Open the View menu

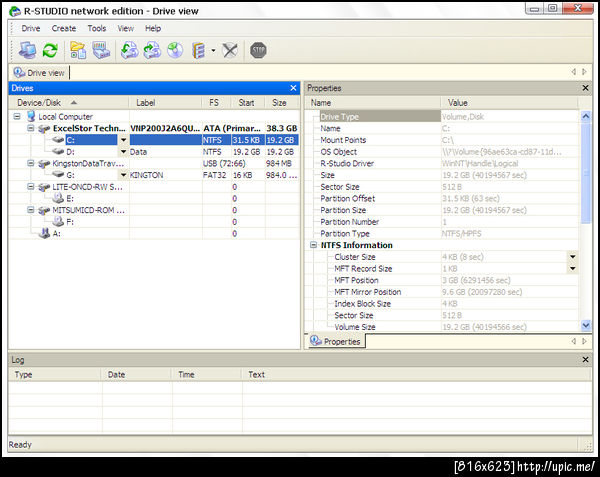[x=126, y=28]
